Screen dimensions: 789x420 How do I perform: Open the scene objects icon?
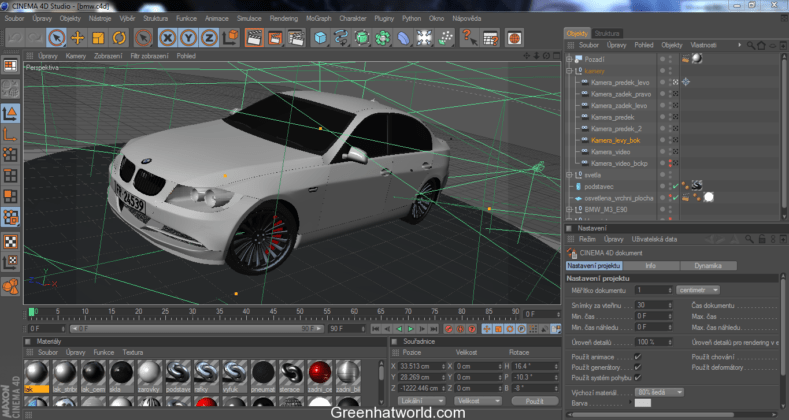pyautogui.click(x=424, y=38)
